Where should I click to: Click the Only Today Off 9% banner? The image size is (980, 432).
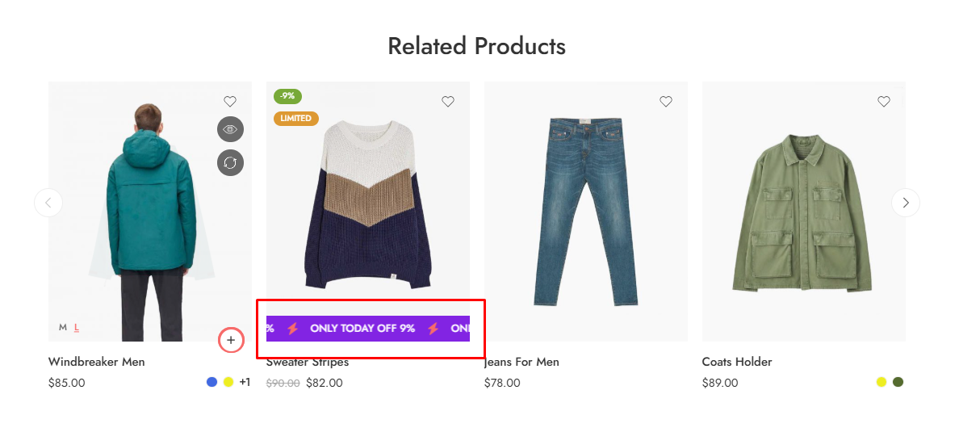[368, 329]
